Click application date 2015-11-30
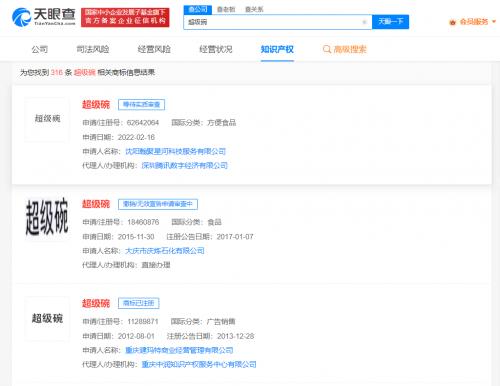The height and width of the screenshot is (386, 500). [x=136, y=236]
